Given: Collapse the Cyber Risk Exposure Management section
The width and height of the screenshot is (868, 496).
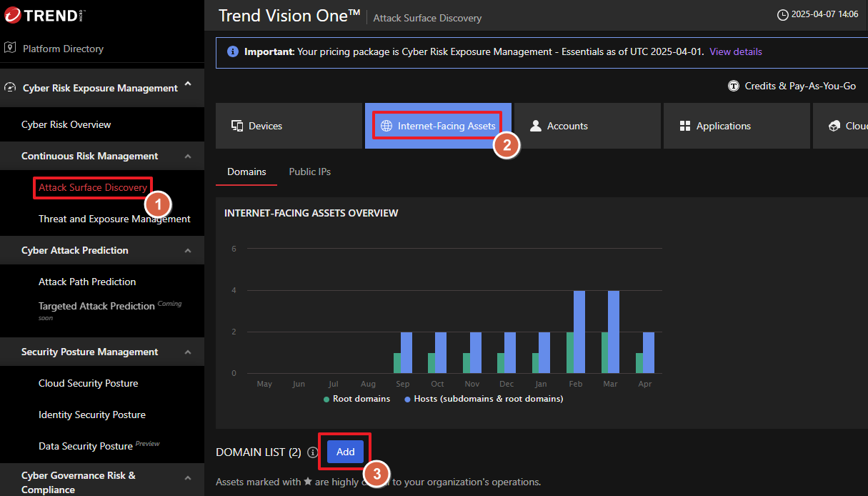Looking at the screenshot, I should (188, 84).
